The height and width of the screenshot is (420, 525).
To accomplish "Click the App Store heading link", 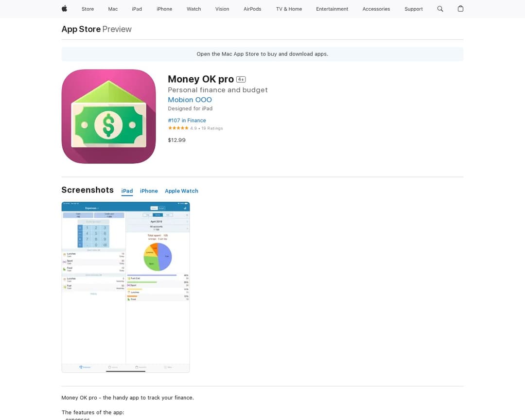I will point(81,29).
